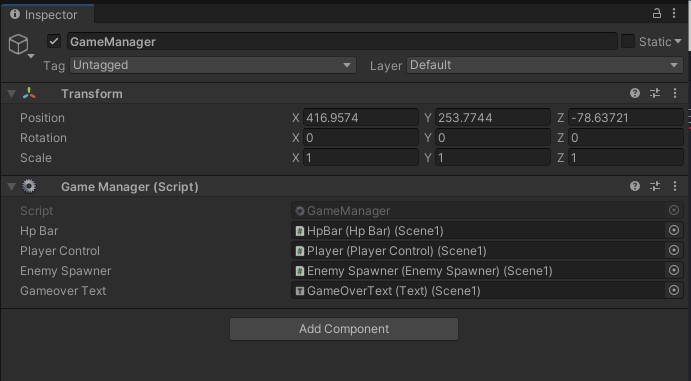691x381 pixels.
Task: Open the Inspector tab more-options menu
Action: pyautogui.click(x=674, y=14)
